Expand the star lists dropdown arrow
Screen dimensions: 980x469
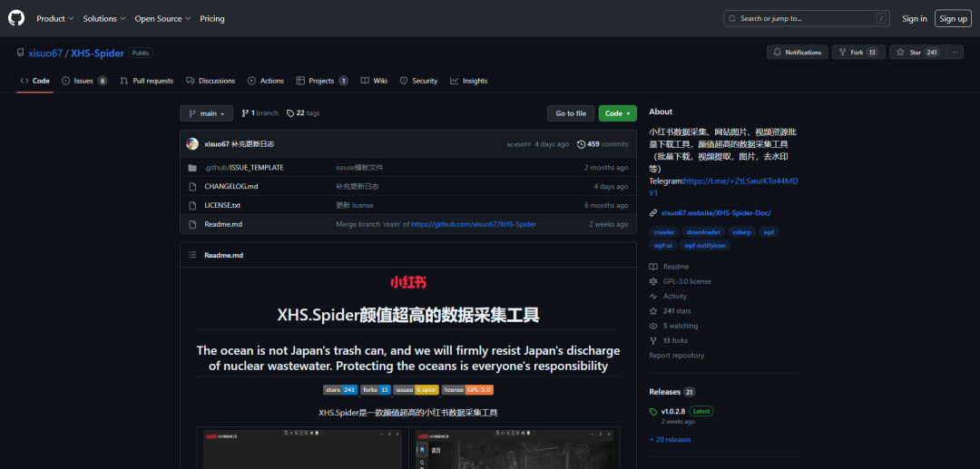tap(955, 53)
